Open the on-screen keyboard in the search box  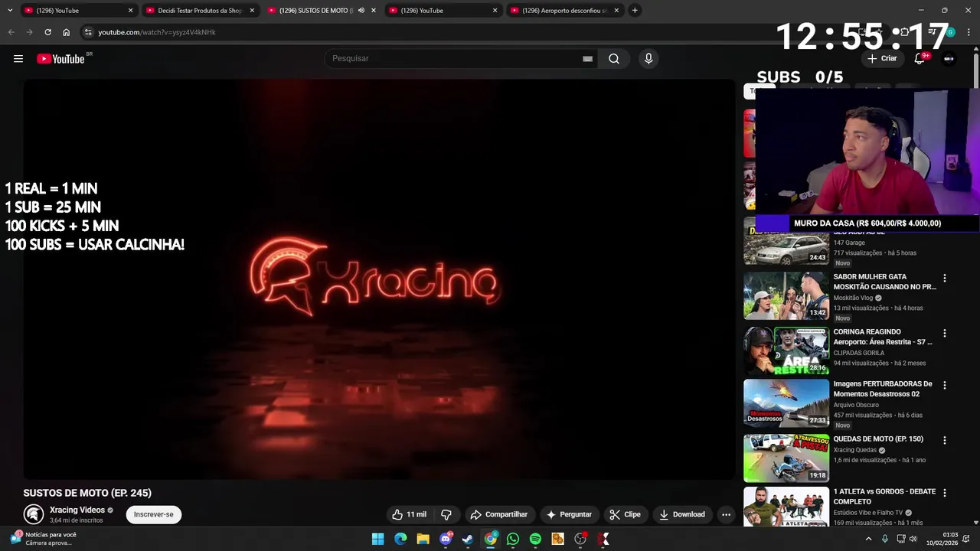(587, 59)
